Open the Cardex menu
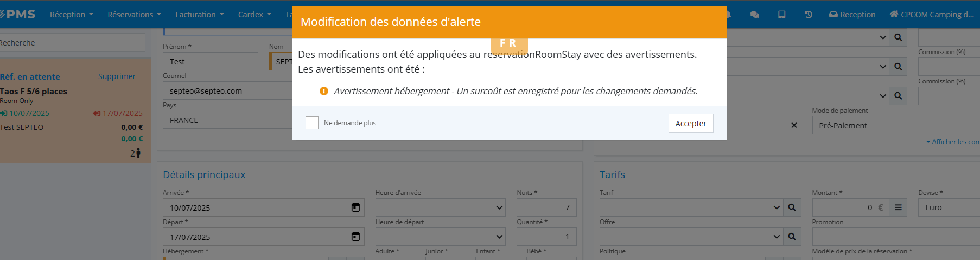Viewport: 980px width, 260px height. (x=254, y=15)
